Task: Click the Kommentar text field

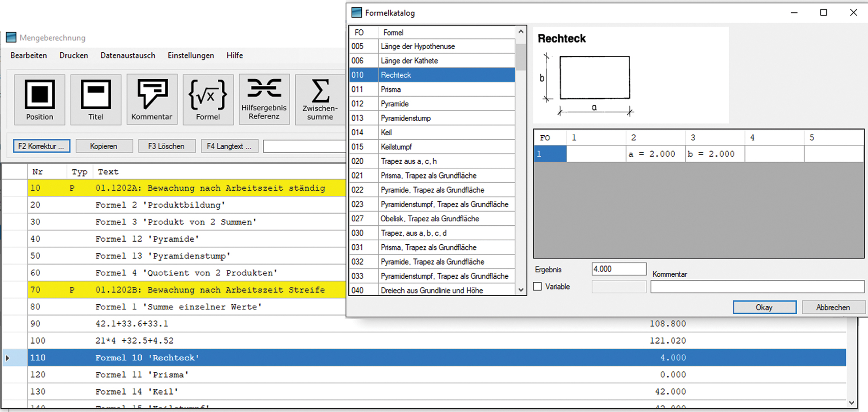Action: (x=757, y=287)
